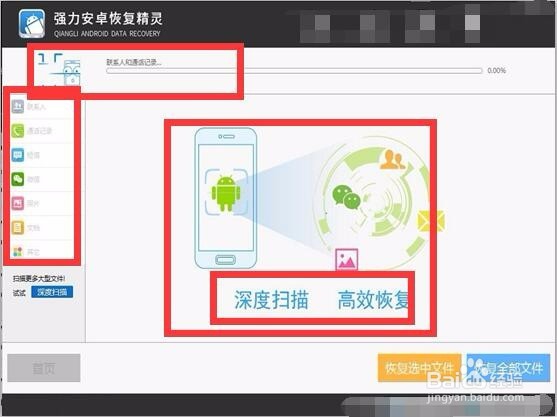Click the blue 恢复全部文件 button
Viewport: 557px width, 417px height.
tap(508, 368)
